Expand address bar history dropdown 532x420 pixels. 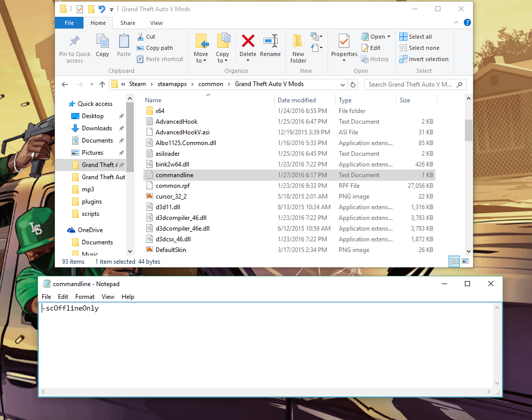pos(343,85)
